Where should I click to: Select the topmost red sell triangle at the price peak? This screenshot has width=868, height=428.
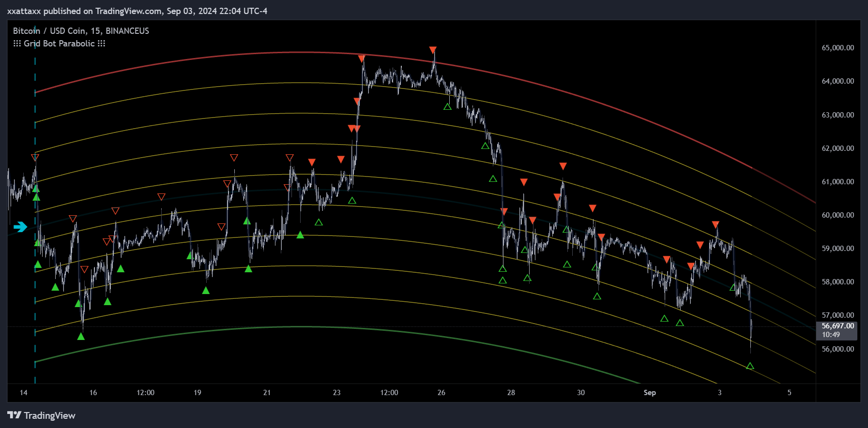[x=433, y=50]
